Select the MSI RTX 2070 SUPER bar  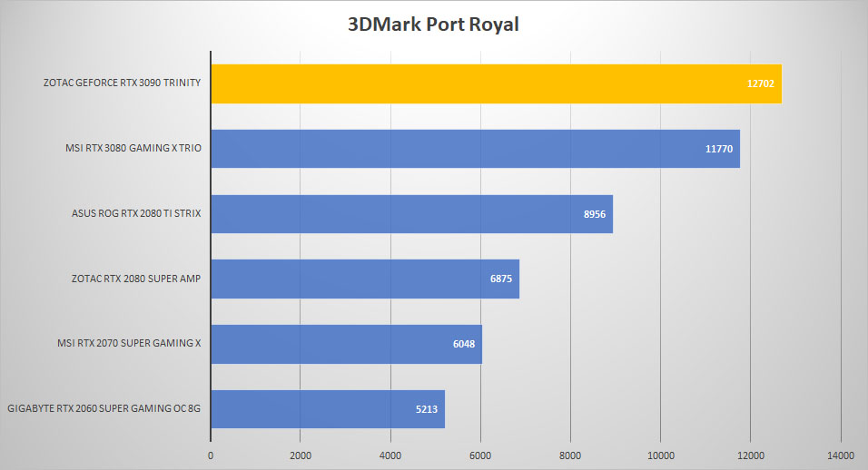[x=347, y=344]
